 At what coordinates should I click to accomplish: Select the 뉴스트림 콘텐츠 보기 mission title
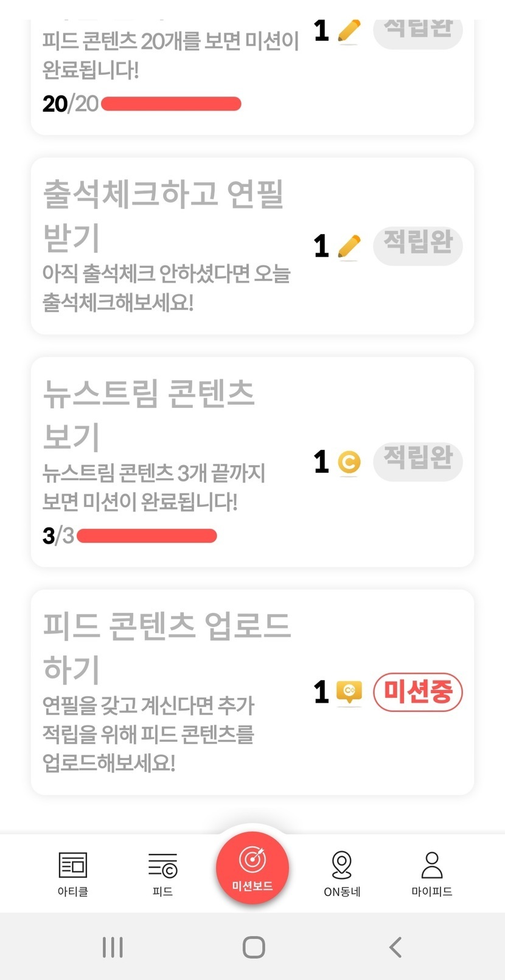tap(148, 415)
